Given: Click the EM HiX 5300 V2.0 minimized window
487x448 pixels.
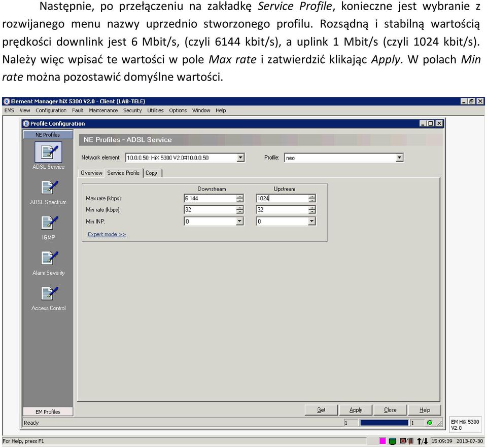Looking at the screenshot, I should tap(465, 425).
